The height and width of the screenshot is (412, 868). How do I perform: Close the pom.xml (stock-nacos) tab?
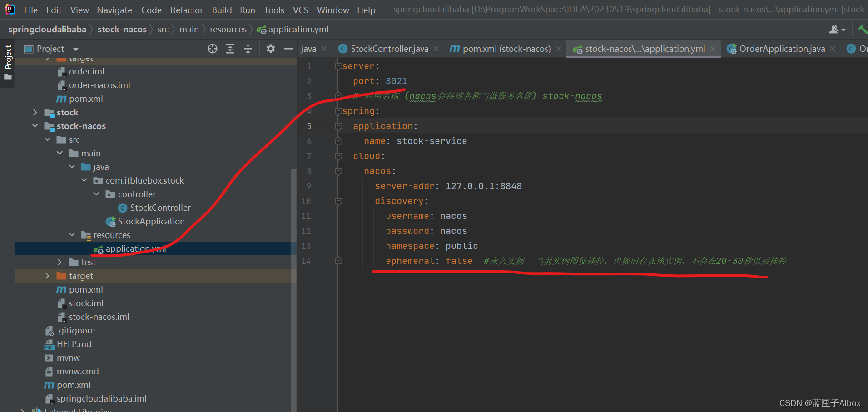(559, 49)
